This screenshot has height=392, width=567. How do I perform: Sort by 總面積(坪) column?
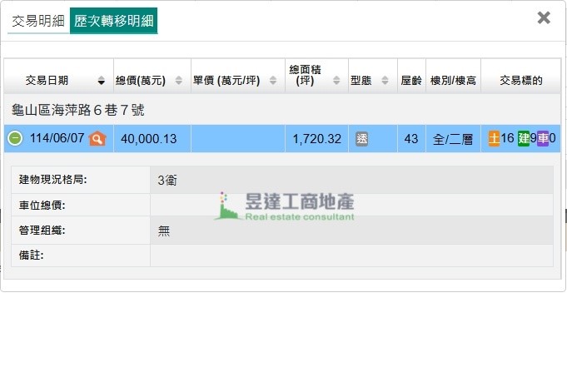tap(313, 81)
